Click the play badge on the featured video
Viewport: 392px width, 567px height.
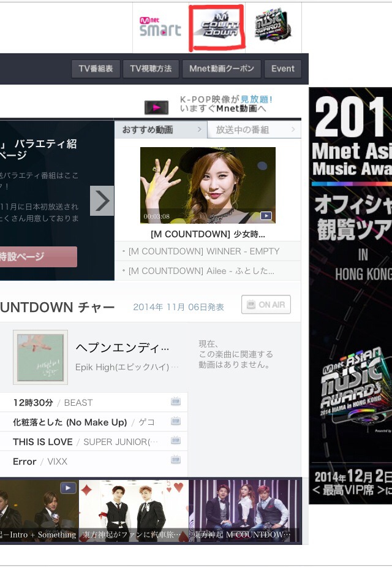click(x=266, y=216)
